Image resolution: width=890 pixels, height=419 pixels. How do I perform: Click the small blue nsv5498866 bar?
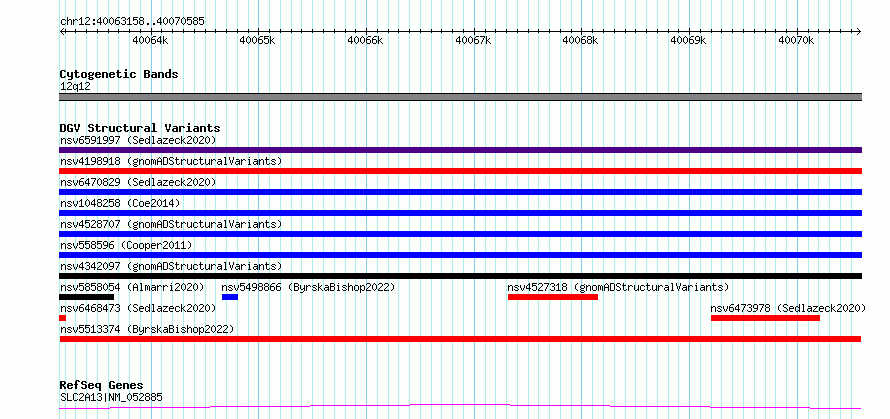230,297
